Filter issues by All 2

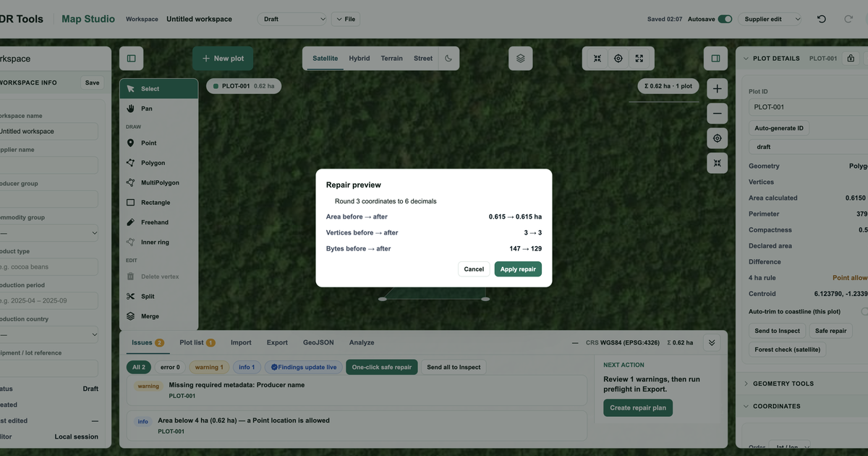tap(139, 367)
